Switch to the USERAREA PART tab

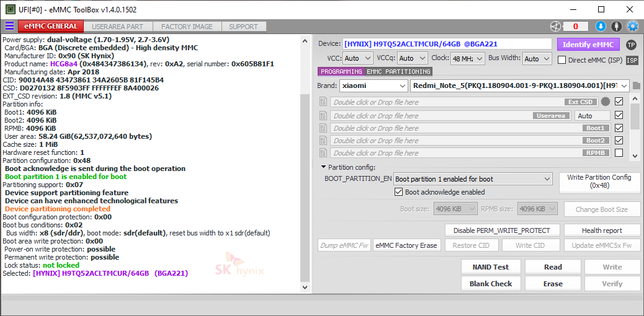[x=117, y=27]
